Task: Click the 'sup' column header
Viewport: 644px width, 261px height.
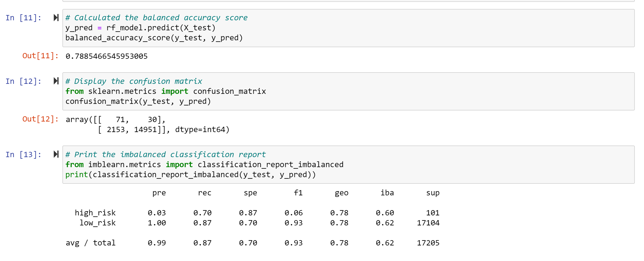Action: point(433,193)
